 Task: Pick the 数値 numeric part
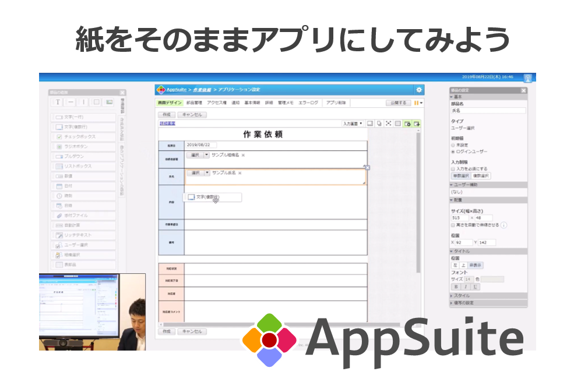[x=83, y=176]
